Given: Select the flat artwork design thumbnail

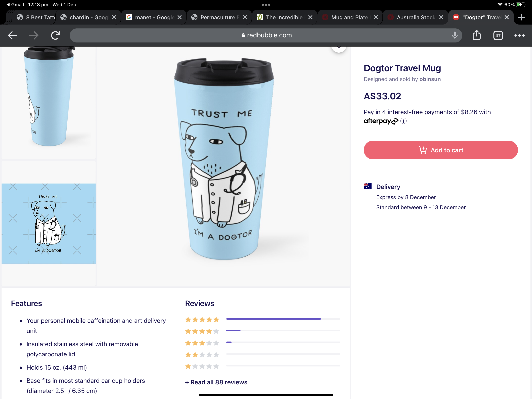Looking at the screenshot, I should (48, 224).
